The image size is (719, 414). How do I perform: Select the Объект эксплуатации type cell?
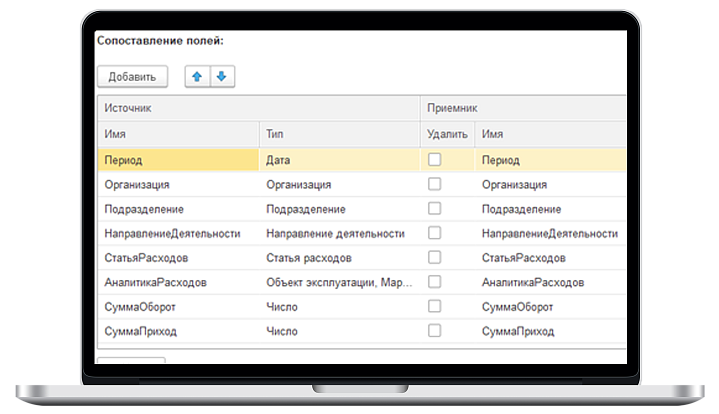[x=338, y=282]
